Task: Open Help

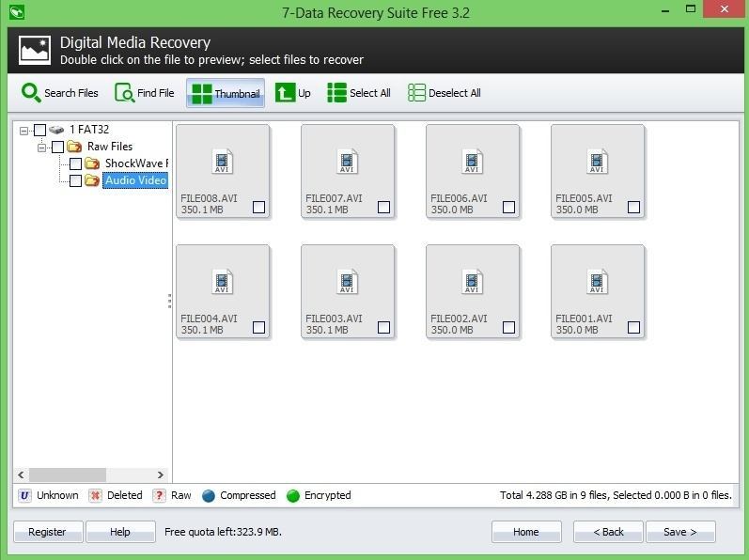Action: (120, 532)
